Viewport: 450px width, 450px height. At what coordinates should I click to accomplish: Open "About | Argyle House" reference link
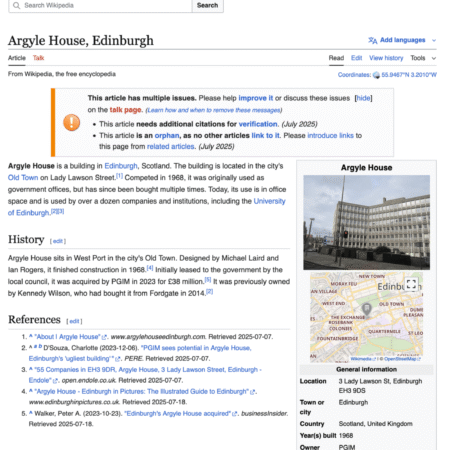pyautogui.click(x=67, y=337)
